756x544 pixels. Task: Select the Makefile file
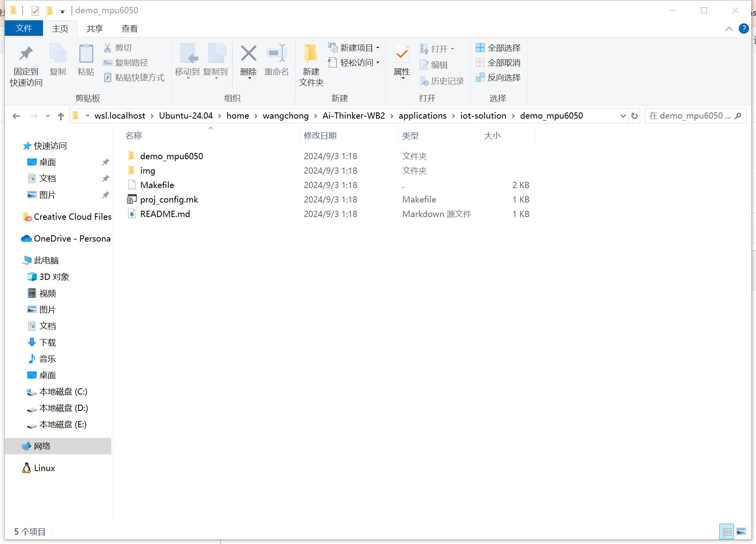pyautogui.click(x=157, y=185)
